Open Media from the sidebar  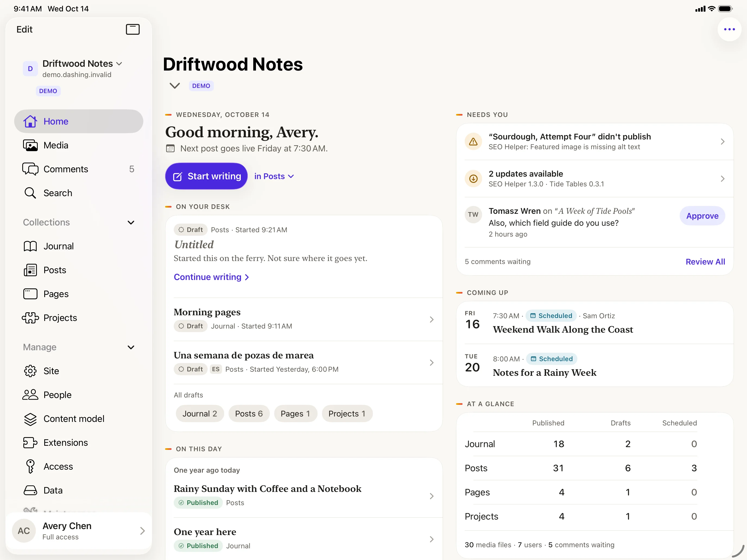79,145
